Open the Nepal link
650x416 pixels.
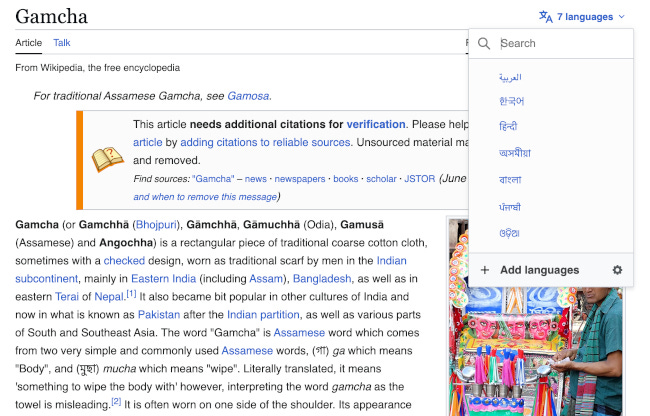[x=109, y=297]
